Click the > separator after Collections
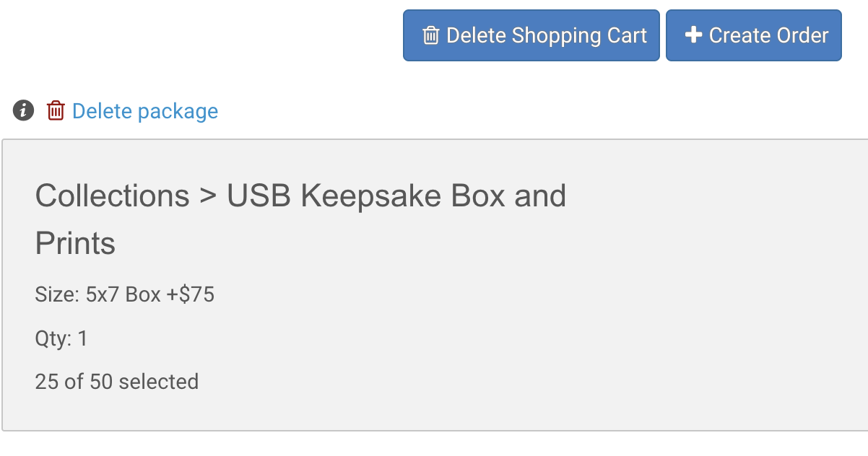Image resolution: width=868 pixels, height=456 pixels. click(x=208, y=196)
